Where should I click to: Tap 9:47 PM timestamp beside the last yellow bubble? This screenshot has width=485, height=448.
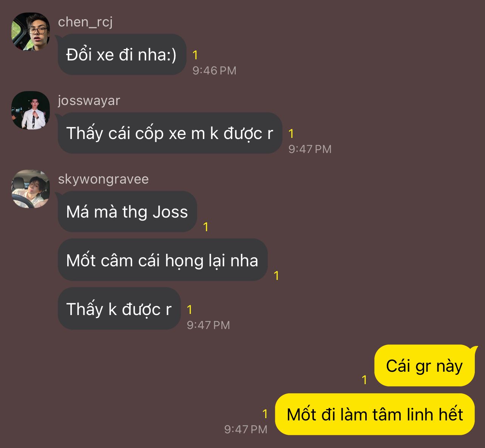(246, 429)
